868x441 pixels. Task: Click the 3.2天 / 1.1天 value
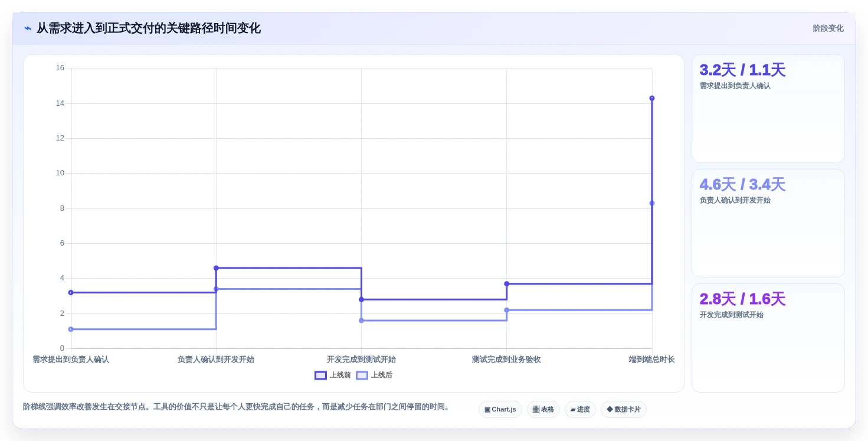(x=742, y=70)
